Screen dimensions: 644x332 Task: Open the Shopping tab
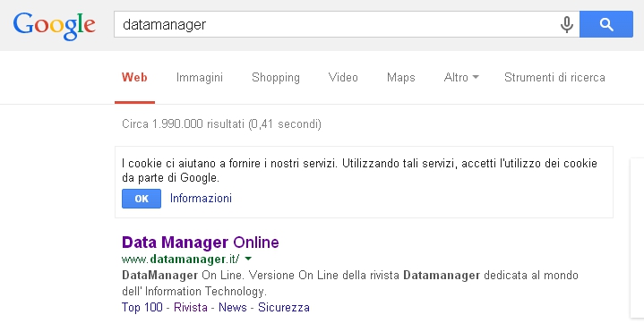coord(276,78)
